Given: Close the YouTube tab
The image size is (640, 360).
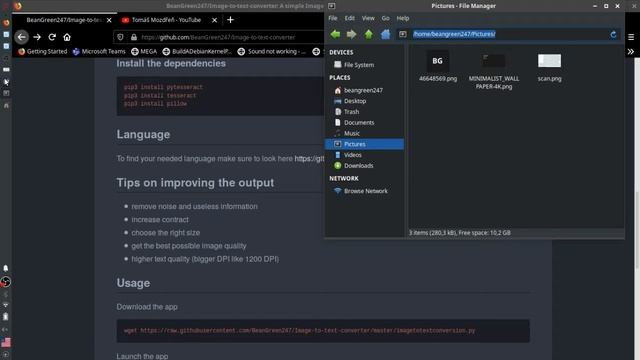Looking at the screenshot, I should coord(214,20).
